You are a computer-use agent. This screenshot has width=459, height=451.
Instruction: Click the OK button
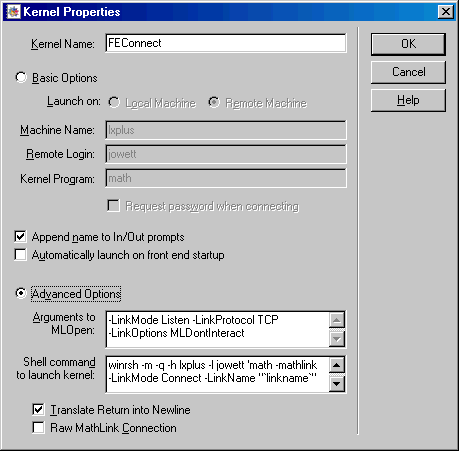(408, 44)
